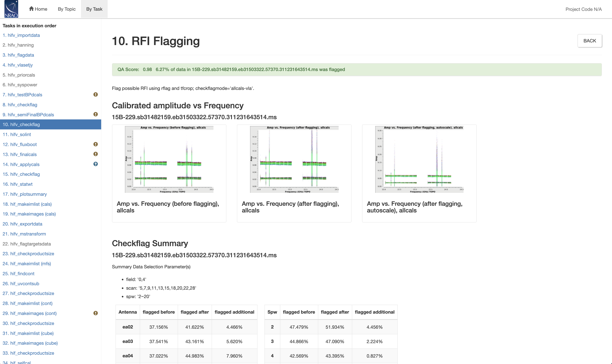The width and height of the screenshot is (612, 364).
Task: Open task 31. hif_makeimlist (cube)
Action: (x=28, y=334)
